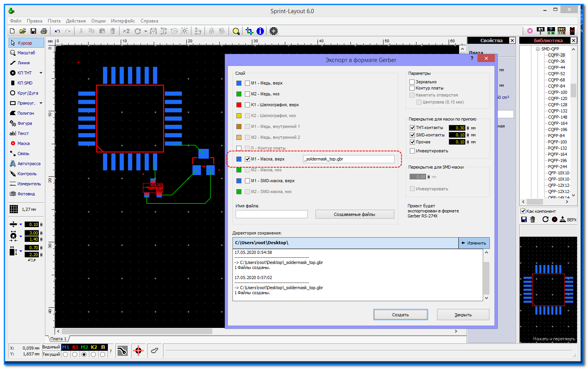Click the Print icon in the toolbar
The width and height of the screenshot is (588, 369).
[44, 31]
